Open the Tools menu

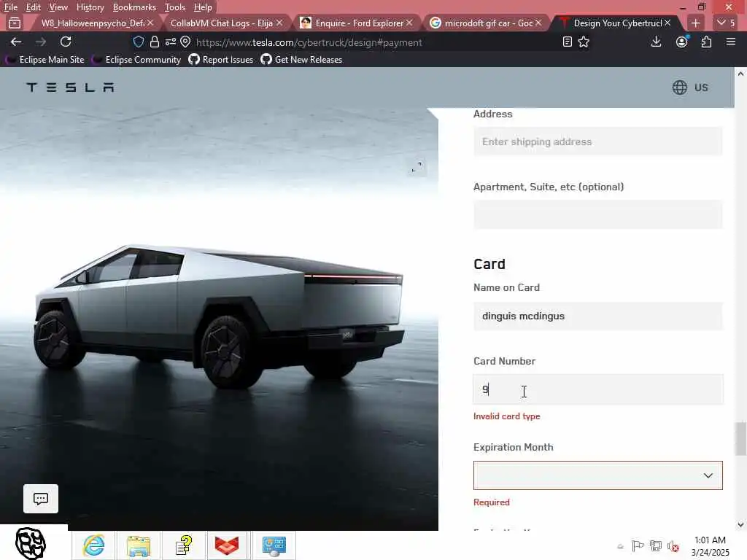(x=175, y=7)
